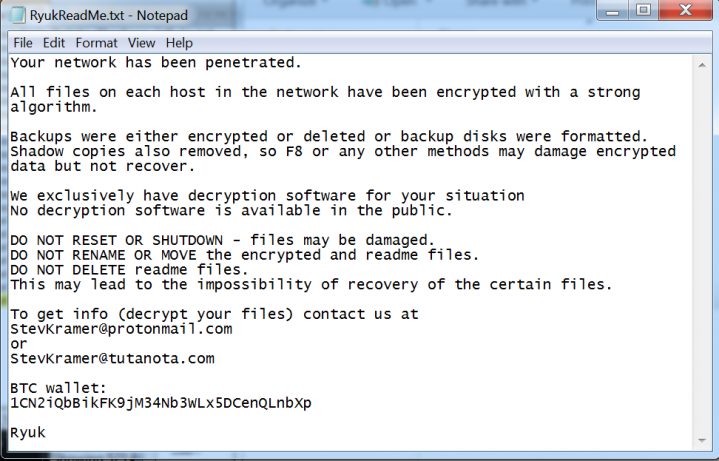
Task: Click on the StevKramer@protonmail.com text
Action: [x=121, y=329]
